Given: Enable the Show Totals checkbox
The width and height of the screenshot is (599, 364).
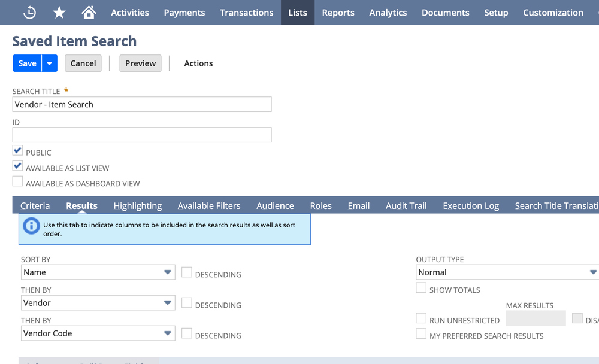Looking at the screenshot, I should pyautogui.click(x=421, y=287).
